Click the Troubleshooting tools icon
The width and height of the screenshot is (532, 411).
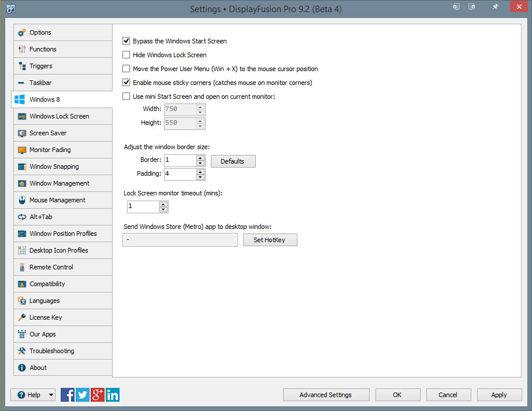pyautogui.click(x=22, y=351)
